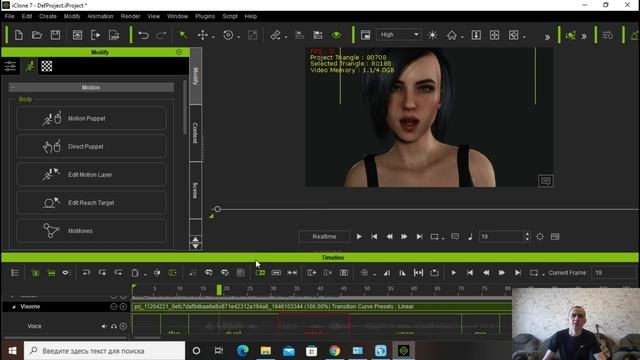Click the timeline playhead marker at frame 19
Viewport: 640px width, 360px height.
(219, 290)
